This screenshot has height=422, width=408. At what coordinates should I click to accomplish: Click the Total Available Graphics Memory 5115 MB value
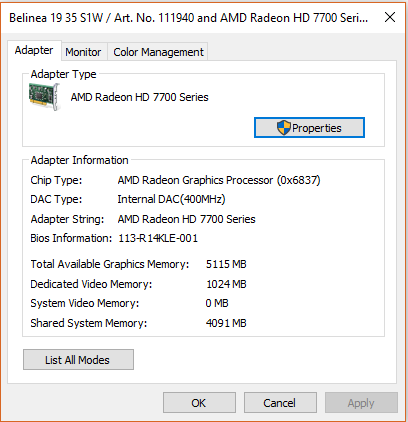tap(226, 264)
